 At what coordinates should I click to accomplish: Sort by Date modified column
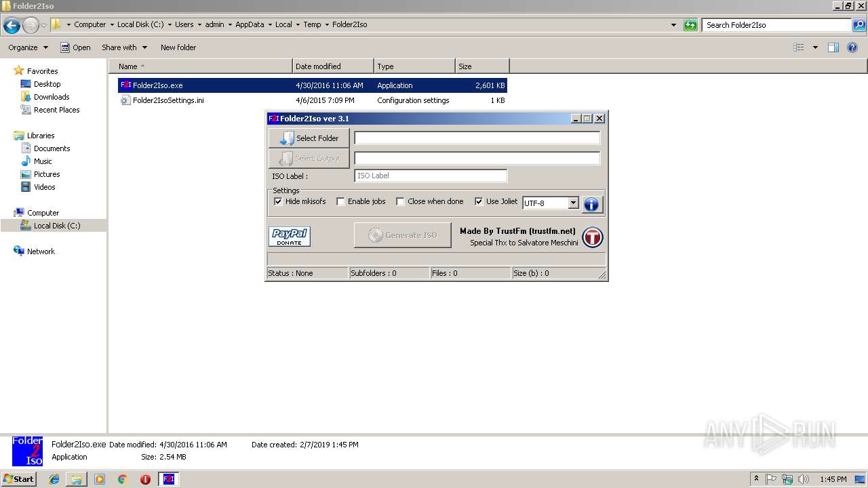[333, 66]
